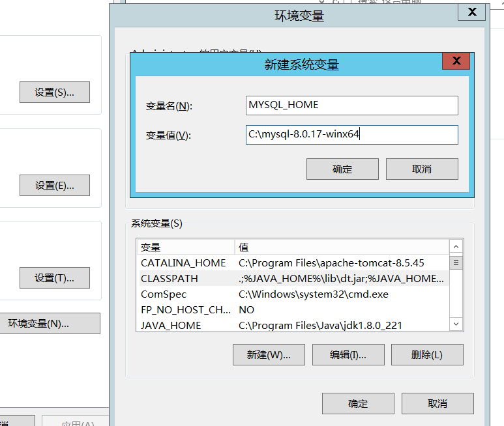This screenshot has height=426, width=504.
Task: Click the variable value field with mysql path
Action: point(351,135)
